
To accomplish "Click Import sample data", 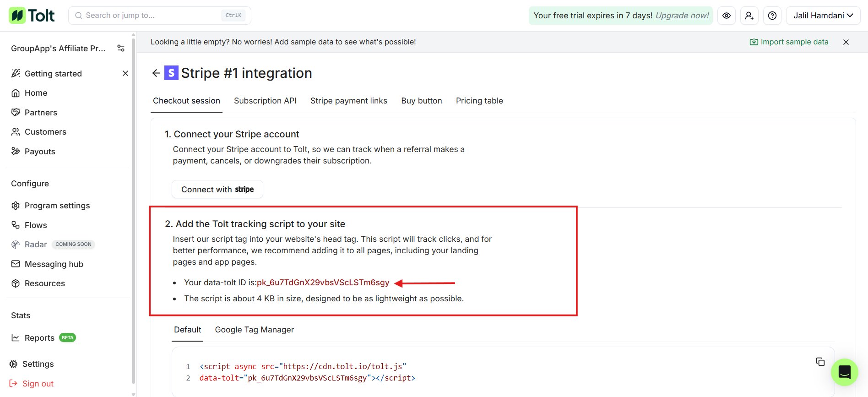I will 789,42.
